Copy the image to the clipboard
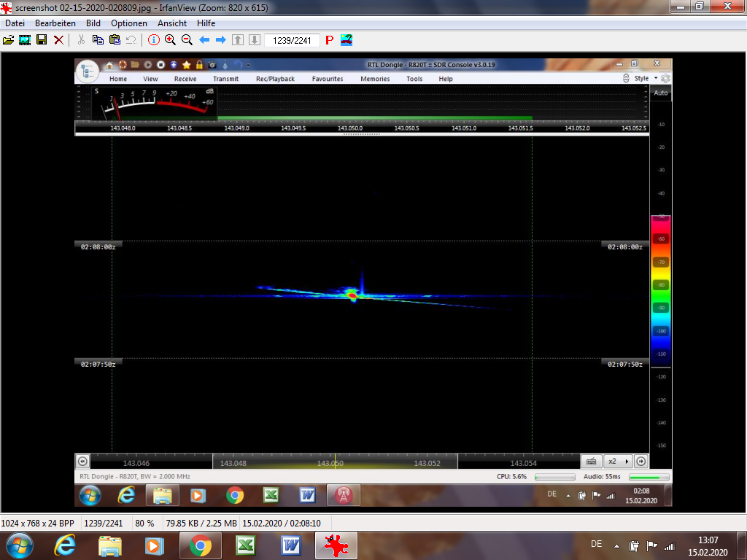The image size is (747, 560). tap(98, 40)
